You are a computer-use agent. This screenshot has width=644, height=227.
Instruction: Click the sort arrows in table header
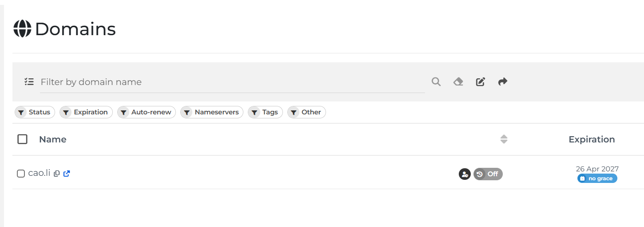[504, 139]
